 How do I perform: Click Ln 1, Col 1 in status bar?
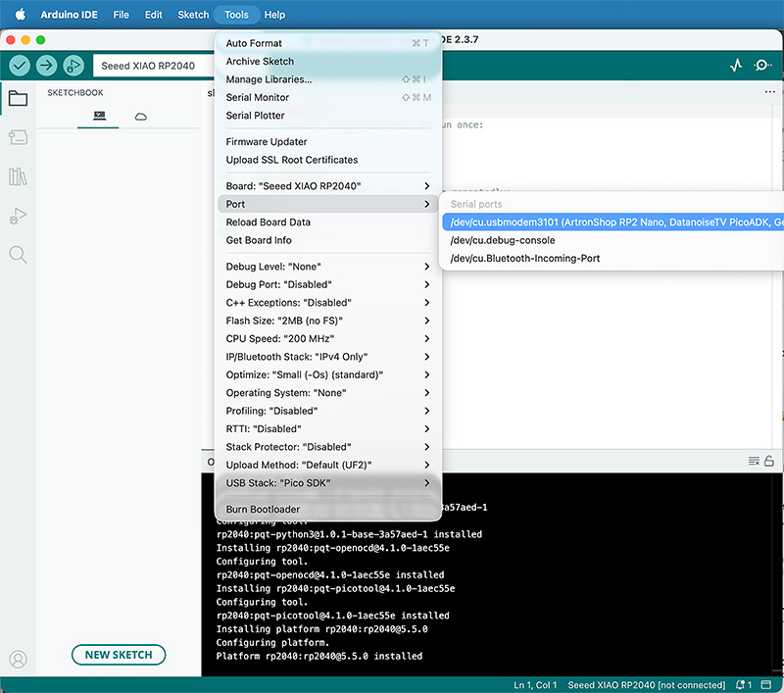[535, 685]
